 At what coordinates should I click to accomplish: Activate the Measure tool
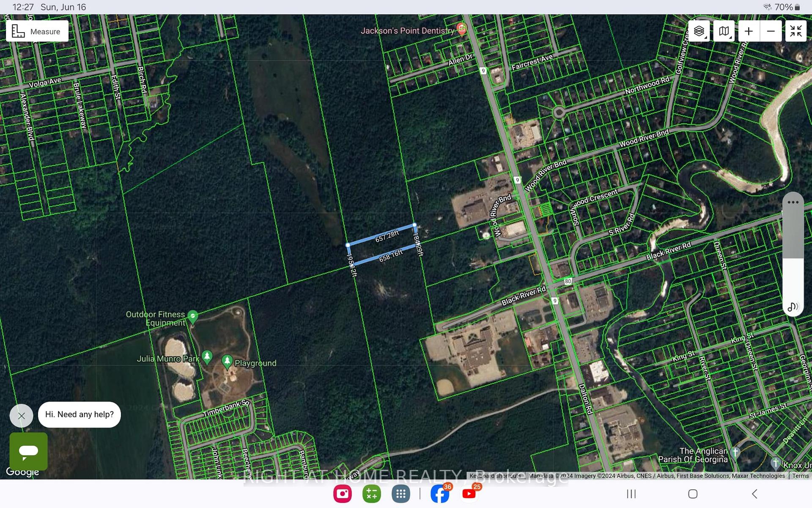[37, 31]
